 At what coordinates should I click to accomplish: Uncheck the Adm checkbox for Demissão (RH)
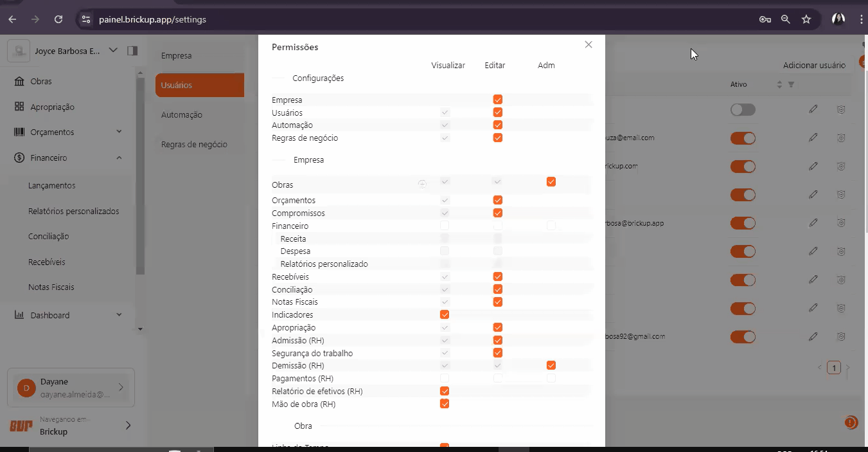pos(551,365)
